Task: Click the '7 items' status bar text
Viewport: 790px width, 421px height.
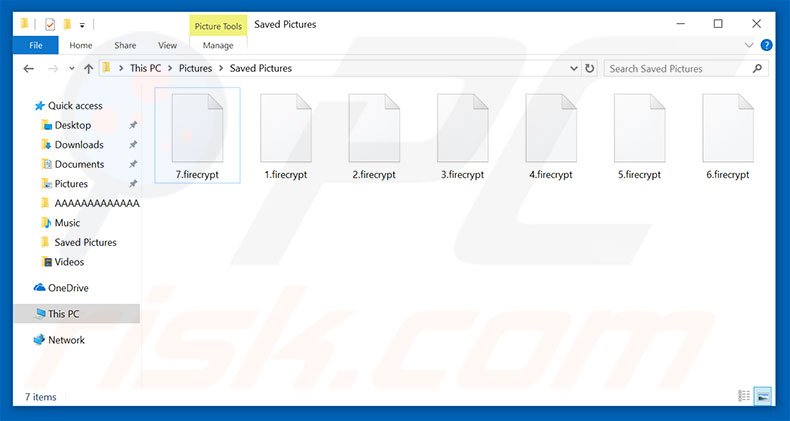Action: (41, 397)
